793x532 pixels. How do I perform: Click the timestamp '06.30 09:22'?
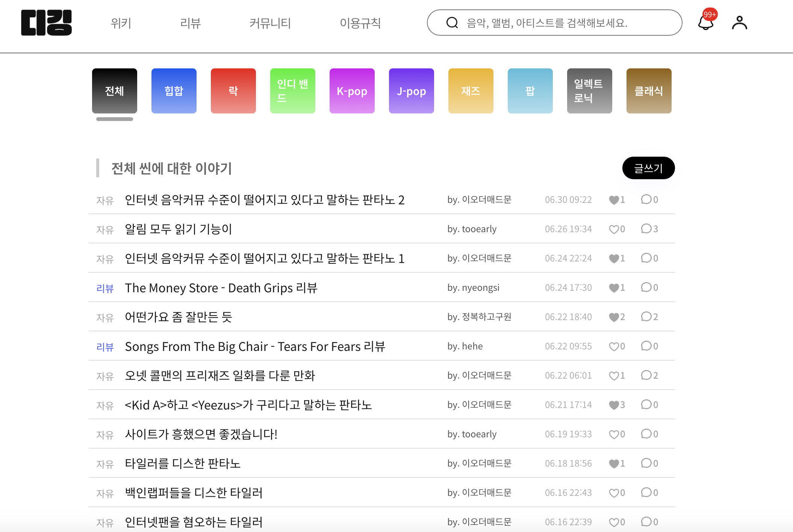coord(568,200)
